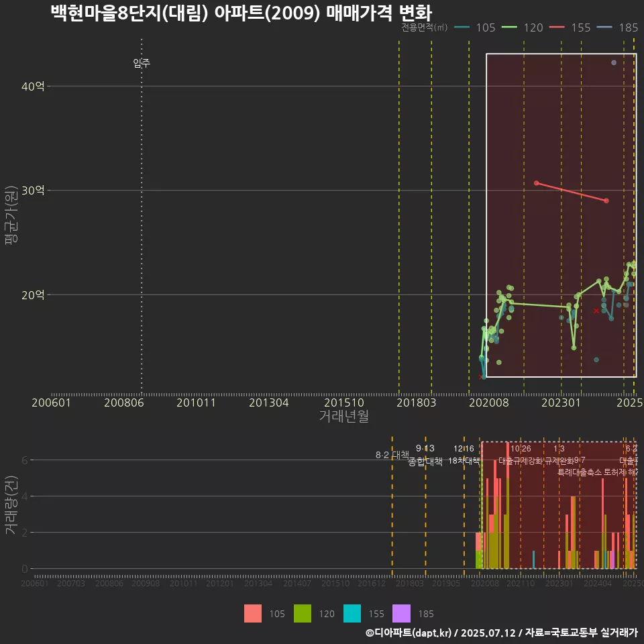This screenshot has width=644, height=644.
Task: Click the pink 105 swatch in bottom legend
Action: pyautogui.click(x=253, y=614)
